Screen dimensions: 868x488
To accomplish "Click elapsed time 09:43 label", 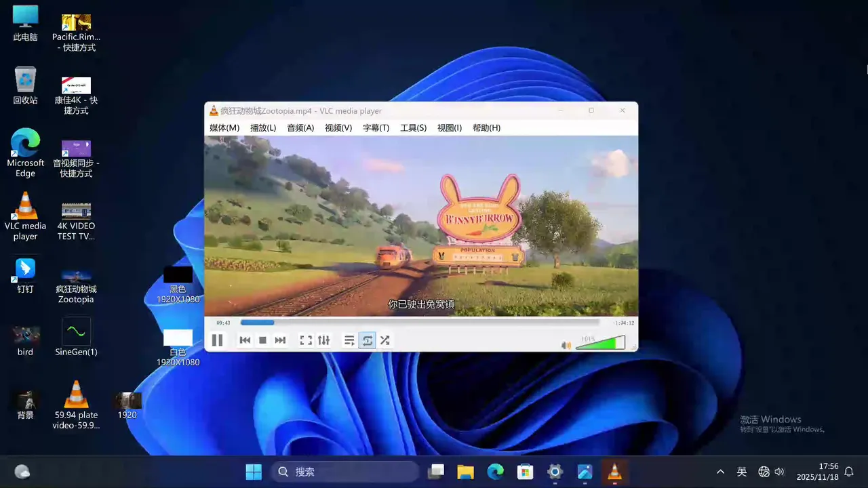I will (x=223, y=323).
